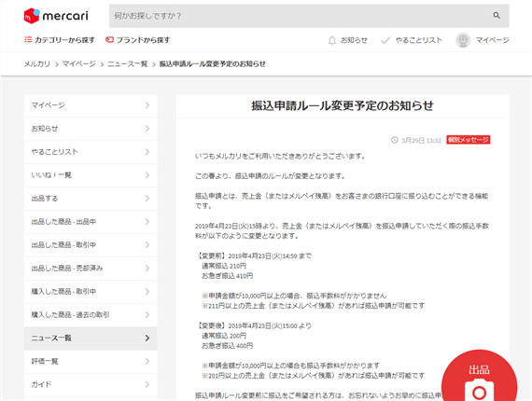
Task: Select 出品する in the sidebar
Action: coord(91,199)
